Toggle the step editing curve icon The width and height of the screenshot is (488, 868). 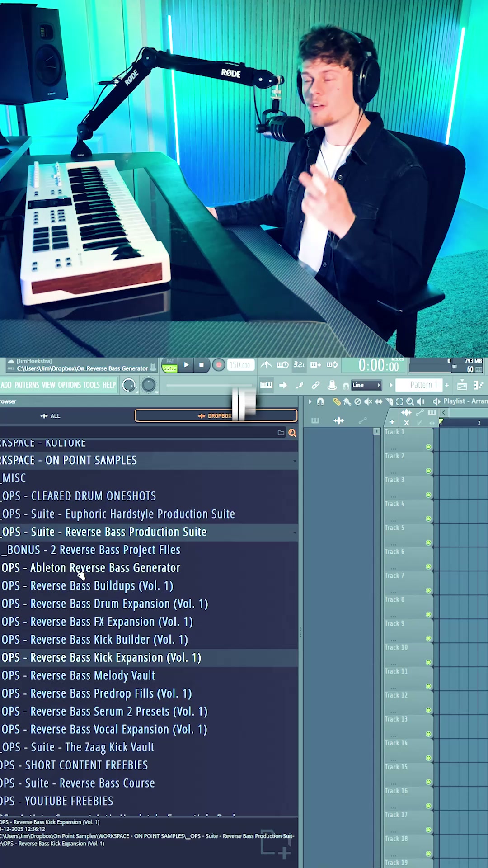[x=299, y=385]
